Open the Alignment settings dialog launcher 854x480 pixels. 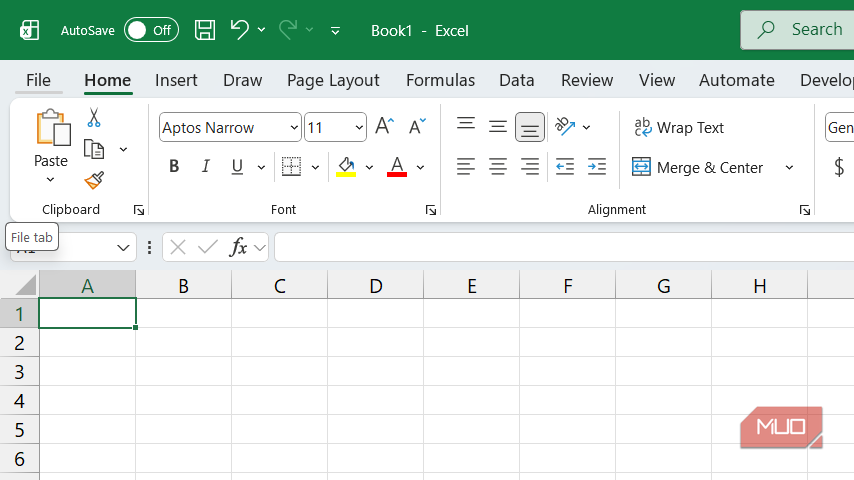(x=805, y=210)
